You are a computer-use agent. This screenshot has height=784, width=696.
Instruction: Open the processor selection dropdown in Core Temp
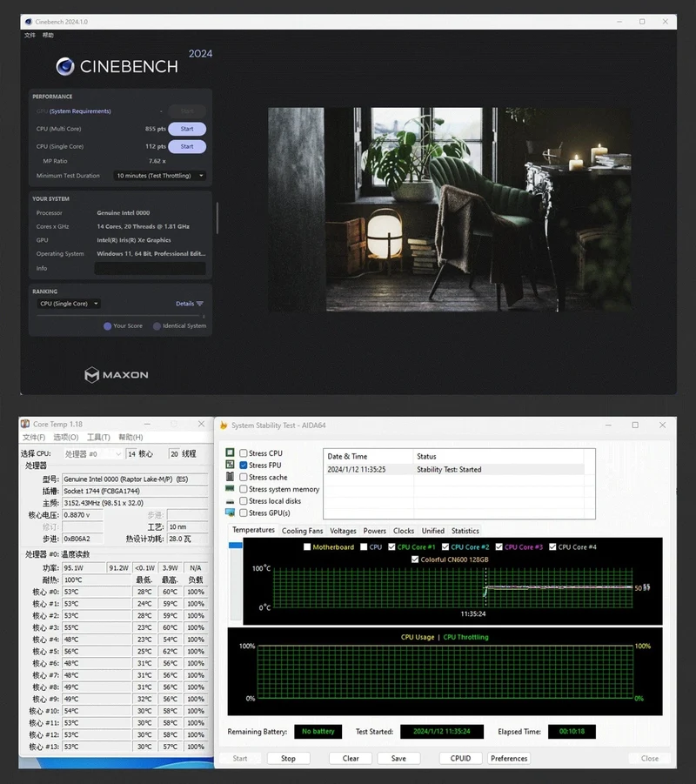pos(93,453)
